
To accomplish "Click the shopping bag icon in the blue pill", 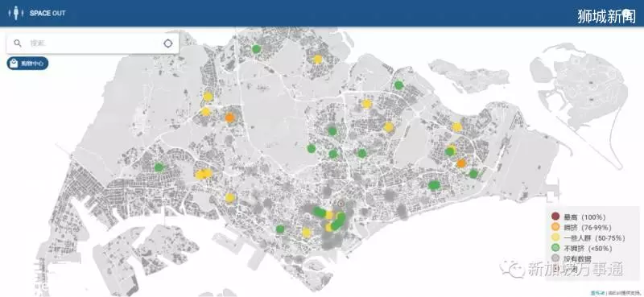I will tap(14, 64).
